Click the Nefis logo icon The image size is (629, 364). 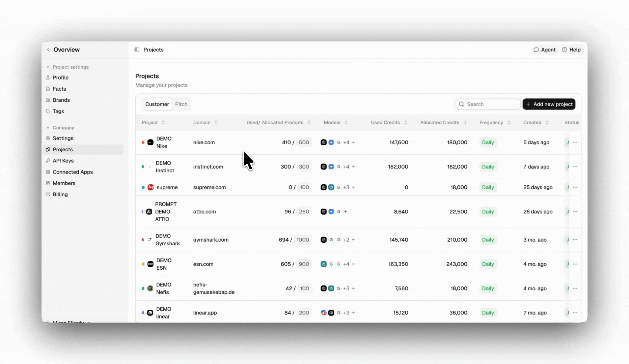pyautogui.click(x=151, y=288)
